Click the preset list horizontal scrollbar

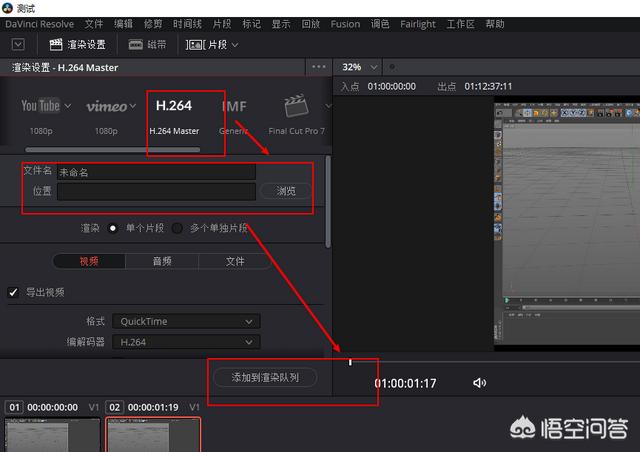tap(113, 149)
